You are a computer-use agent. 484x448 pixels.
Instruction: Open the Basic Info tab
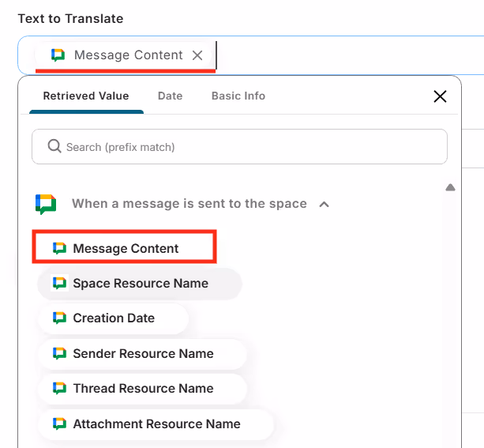[x=238, y=96]
